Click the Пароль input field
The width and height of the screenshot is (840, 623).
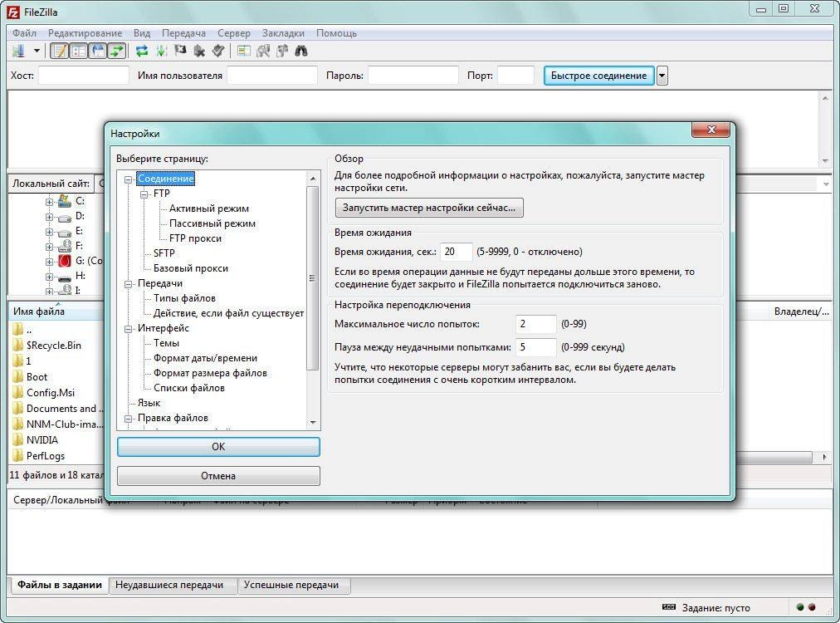click(413, 76)
